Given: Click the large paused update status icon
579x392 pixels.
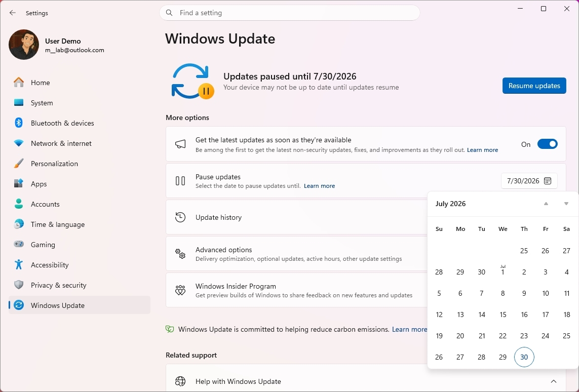Looking at the screenshot, I should click(193, 82).
